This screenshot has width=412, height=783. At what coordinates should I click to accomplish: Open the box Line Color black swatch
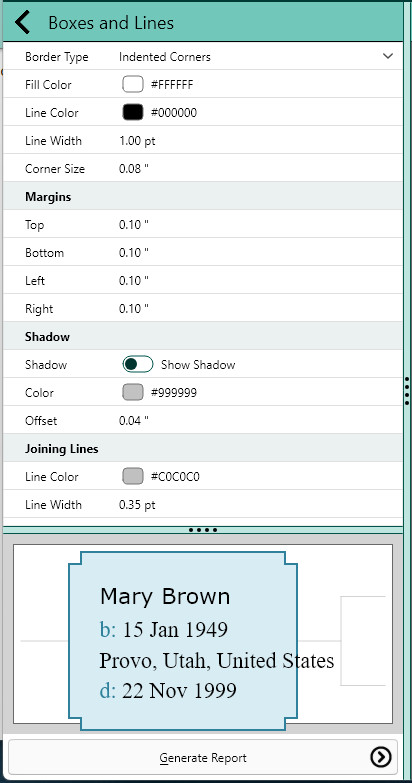coord(133,113)
